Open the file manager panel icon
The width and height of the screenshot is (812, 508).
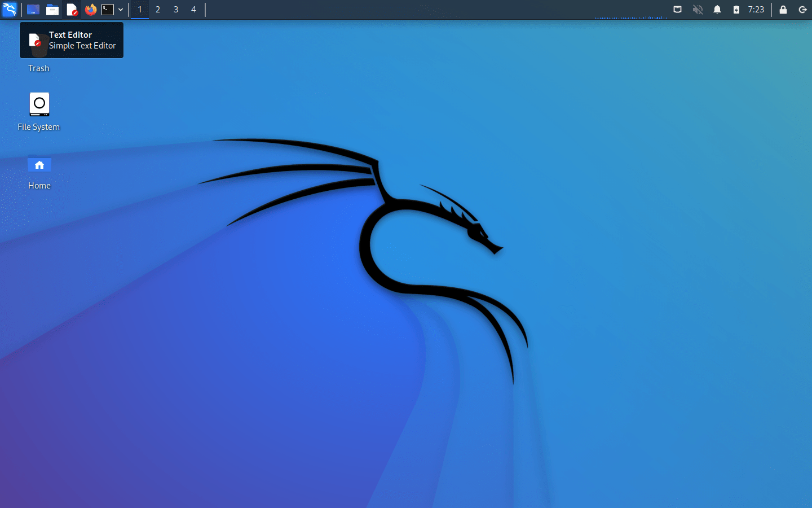tap(52, 10)
